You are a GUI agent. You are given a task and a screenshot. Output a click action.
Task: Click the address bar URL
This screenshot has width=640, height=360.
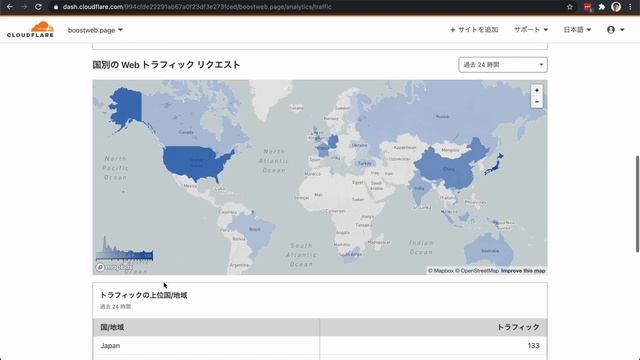[x=197, y=7]
